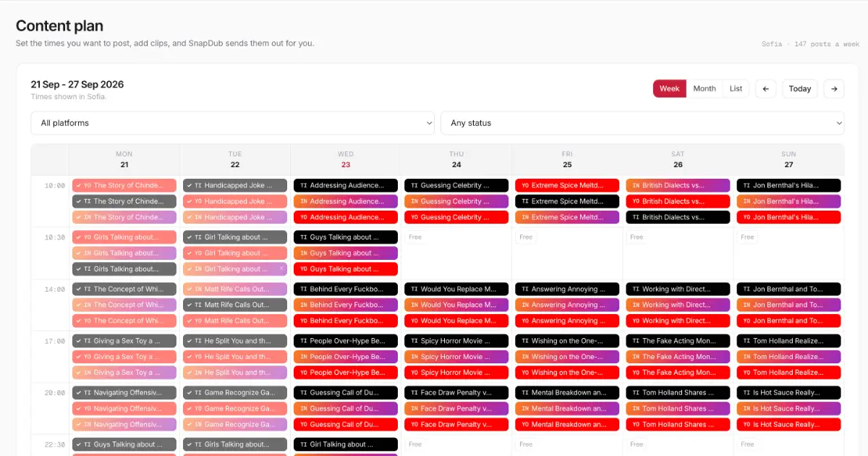Switch to Week view
Screen dimensions: 868x456
(670, 89)
